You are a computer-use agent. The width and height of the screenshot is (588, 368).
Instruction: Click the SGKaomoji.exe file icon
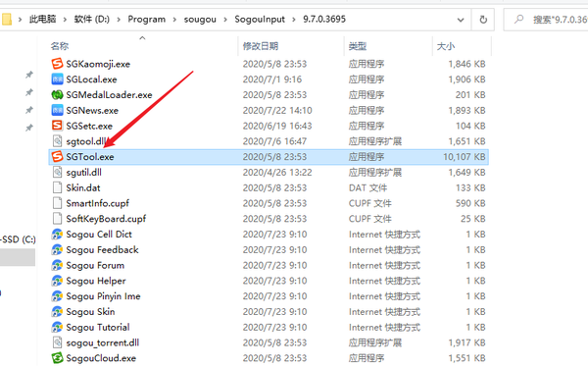tap(57, 64)
